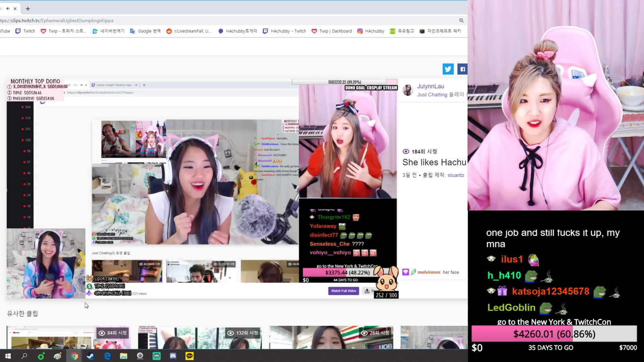Open the 마인크래프트 위키 bookmark

(440, 31)
